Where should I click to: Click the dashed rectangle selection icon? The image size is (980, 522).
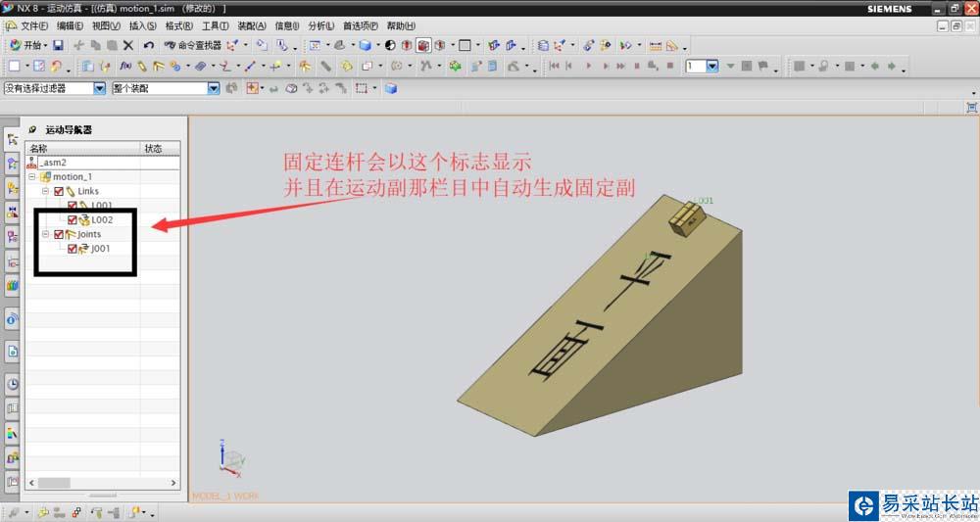[x=362, y=88]
